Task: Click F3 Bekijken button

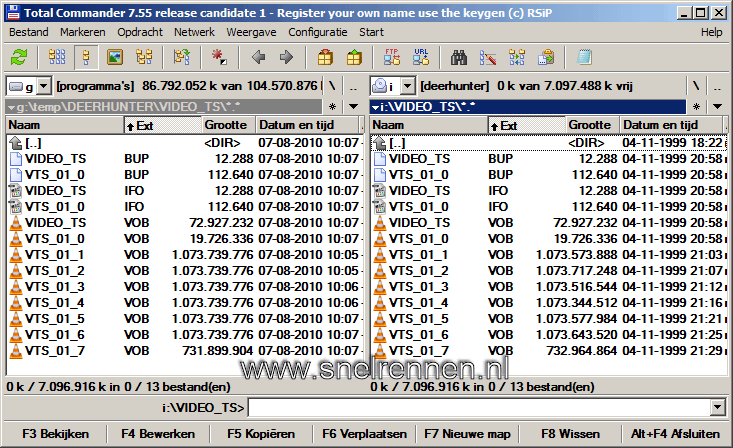Action: 55,434
